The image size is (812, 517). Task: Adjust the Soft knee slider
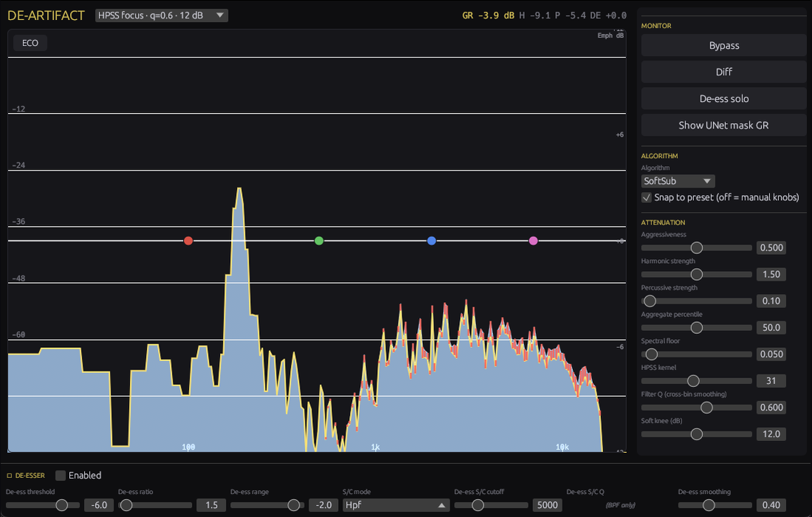tap(697, 434)
